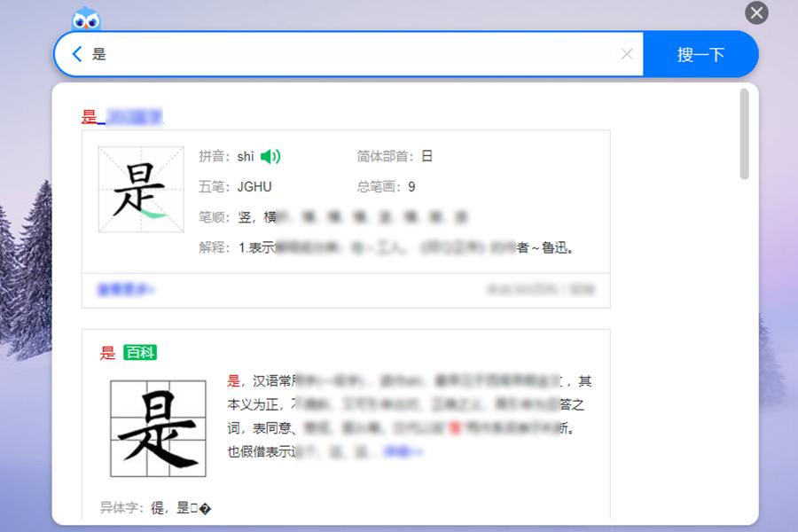Viewport: 798px width, 532px height.
Task: Click the stroke-order grid image of 是
Action: (139, 189)
